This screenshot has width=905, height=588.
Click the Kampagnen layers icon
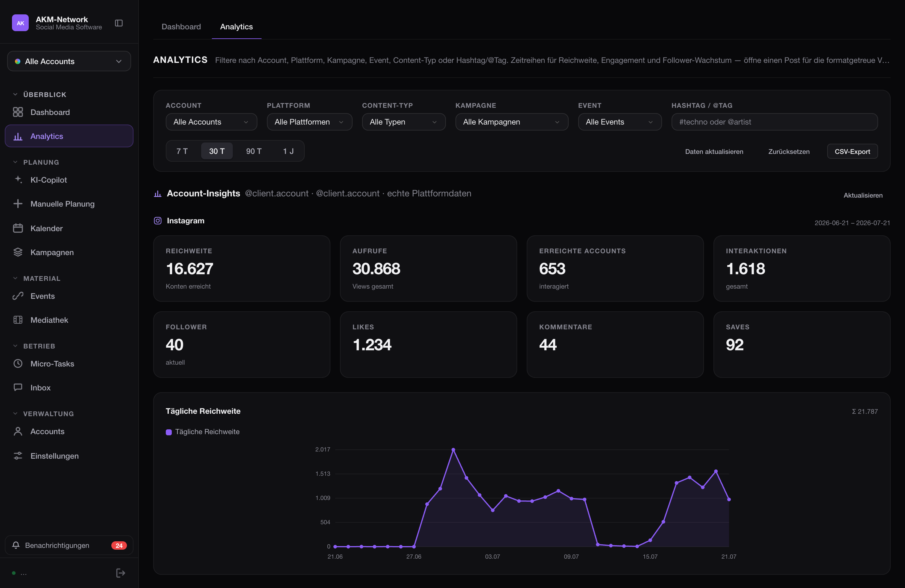[18, 252]
